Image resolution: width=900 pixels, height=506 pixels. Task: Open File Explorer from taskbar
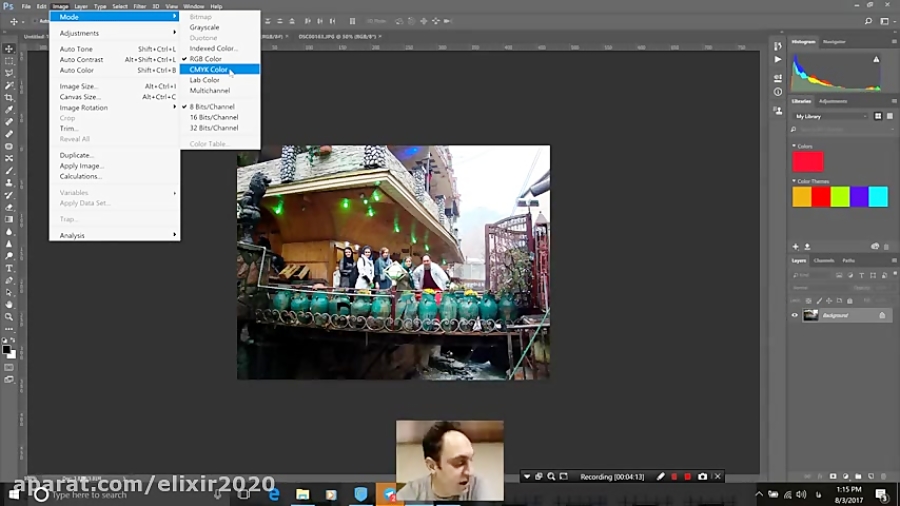pos(302,495)
